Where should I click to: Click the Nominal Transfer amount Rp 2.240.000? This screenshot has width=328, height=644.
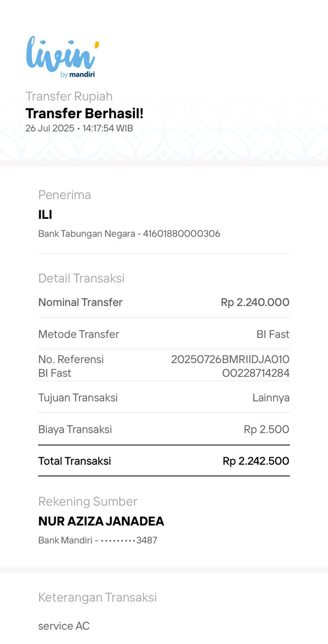[255, 302]
